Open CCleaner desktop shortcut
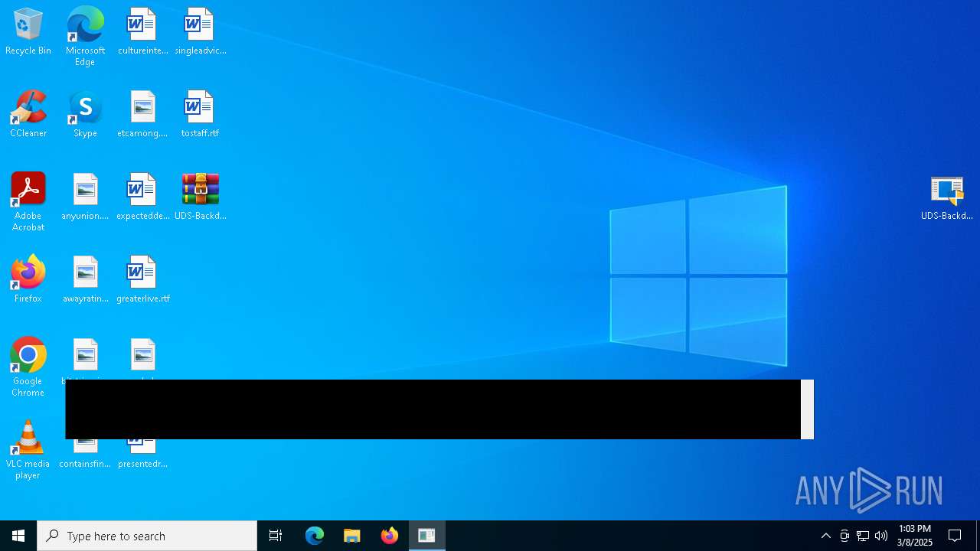Screen dimensions: 980x551 point(28,115)
